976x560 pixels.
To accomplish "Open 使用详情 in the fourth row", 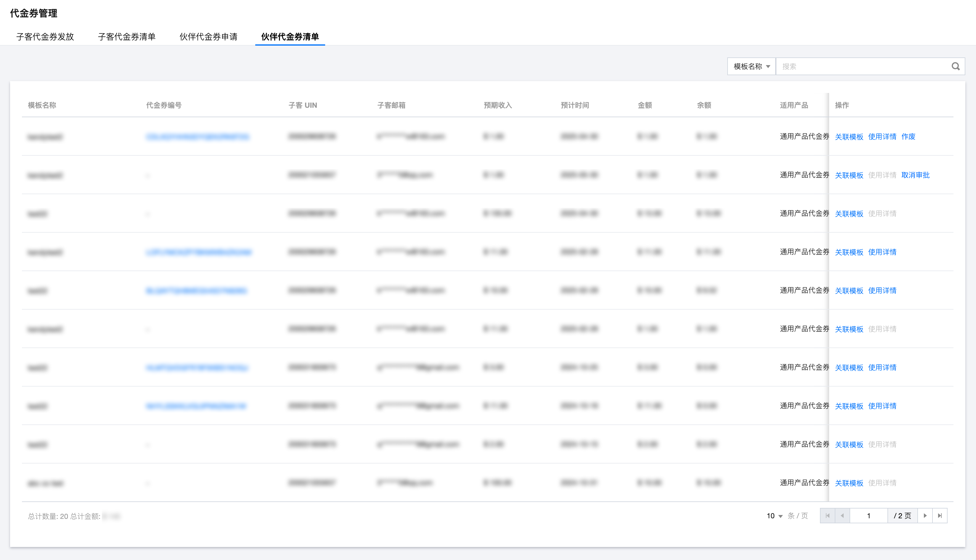I will coord(882,252).
